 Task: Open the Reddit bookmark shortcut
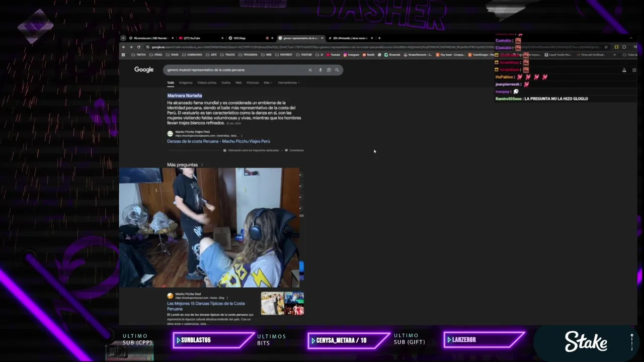pyautogui.click(x=368, y=55)
